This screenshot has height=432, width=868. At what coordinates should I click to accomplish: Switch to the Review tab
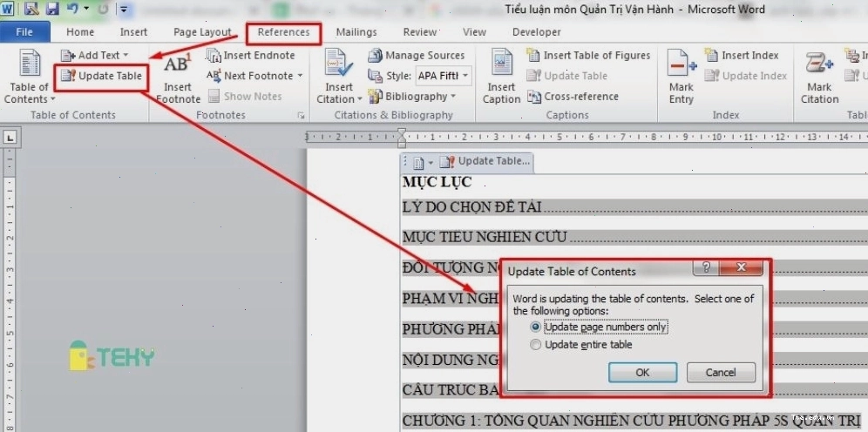tap(419, 32)
